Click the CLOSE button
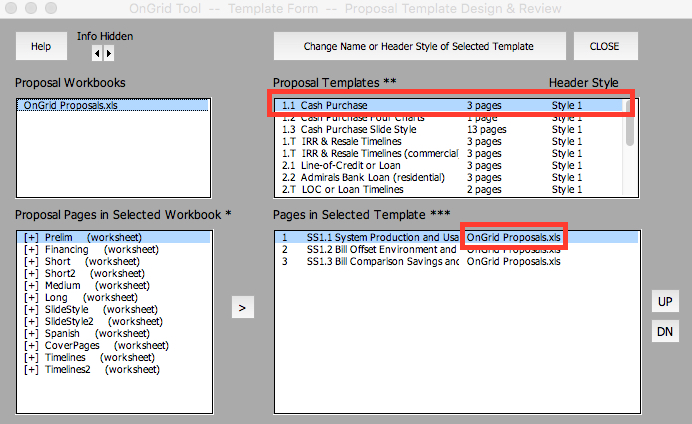 604,46
